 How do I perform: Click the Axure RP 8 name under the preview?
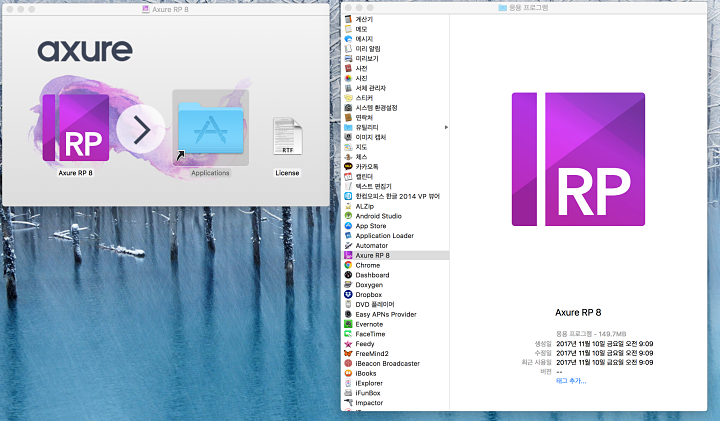[x=578, y=313]
